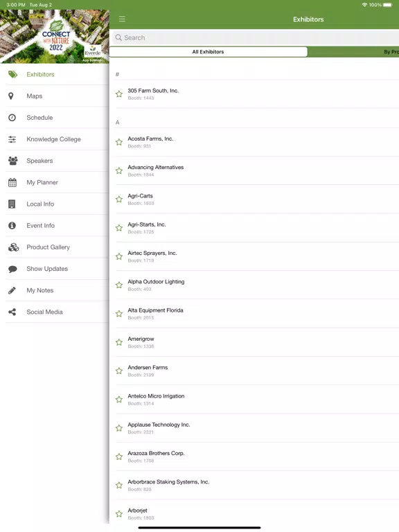Toggle favorite star for Agri-Starts, Inc.
The height and width of the screenshot is (532, 399).
119,228
